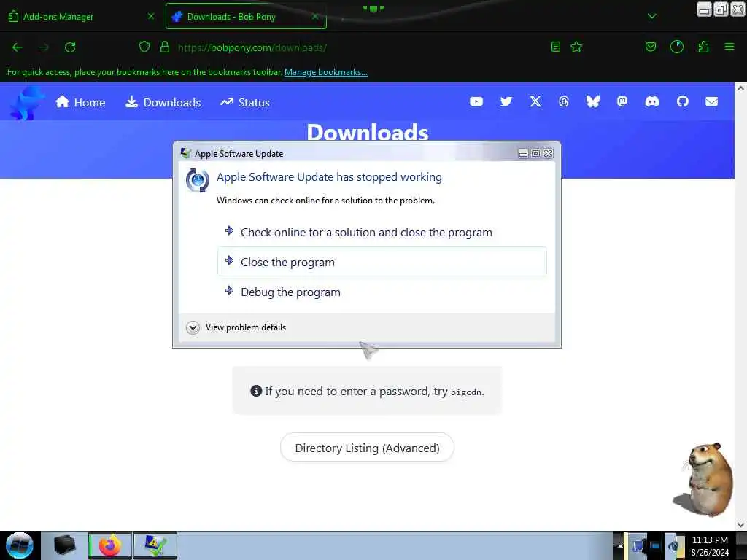The height and width of the screenshot is (560, 747).
Task: Open the Firefox hamburger application menu
Action: click(x=729, y=47)
